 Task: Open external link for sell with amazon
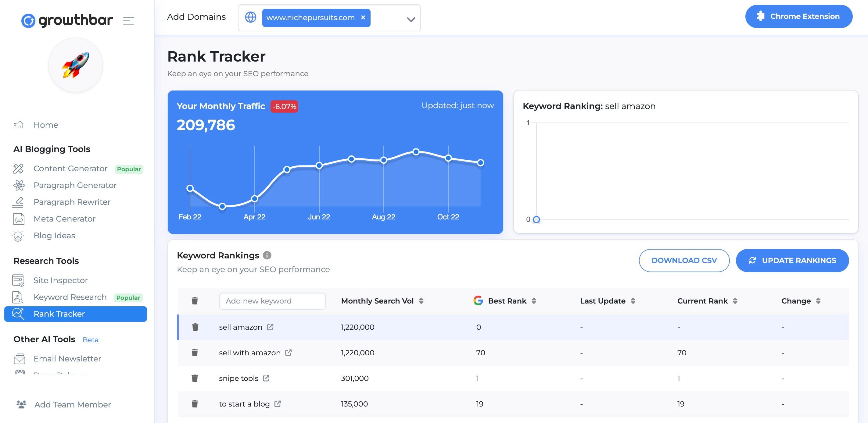288,353
